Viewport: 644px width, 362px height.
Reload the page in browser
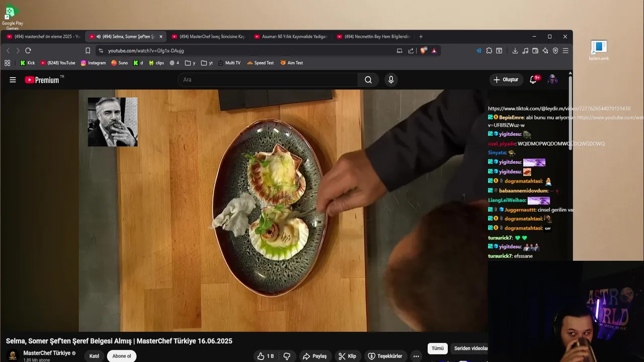pyautogui.click(x=28, y=50)
